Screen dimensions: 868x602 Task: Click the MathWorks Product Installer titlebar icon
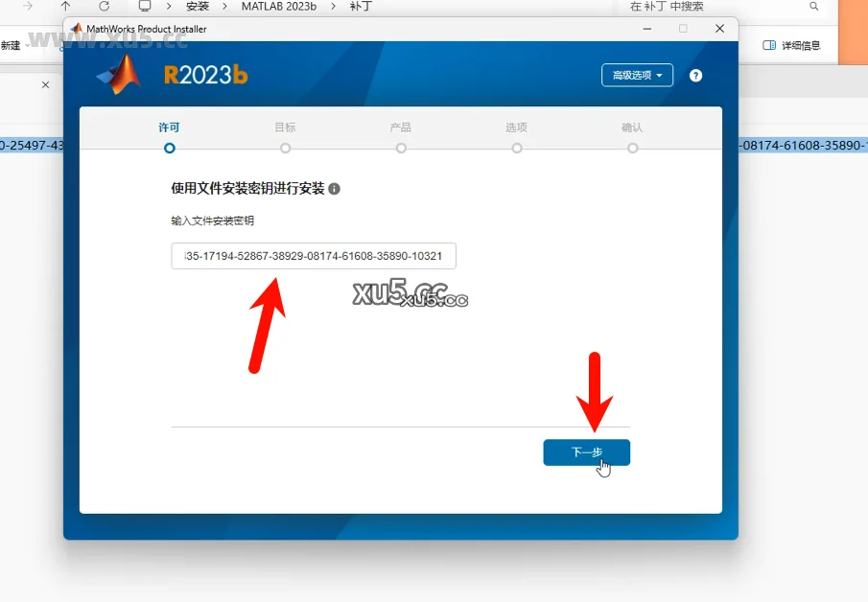(x=77, y=29)
